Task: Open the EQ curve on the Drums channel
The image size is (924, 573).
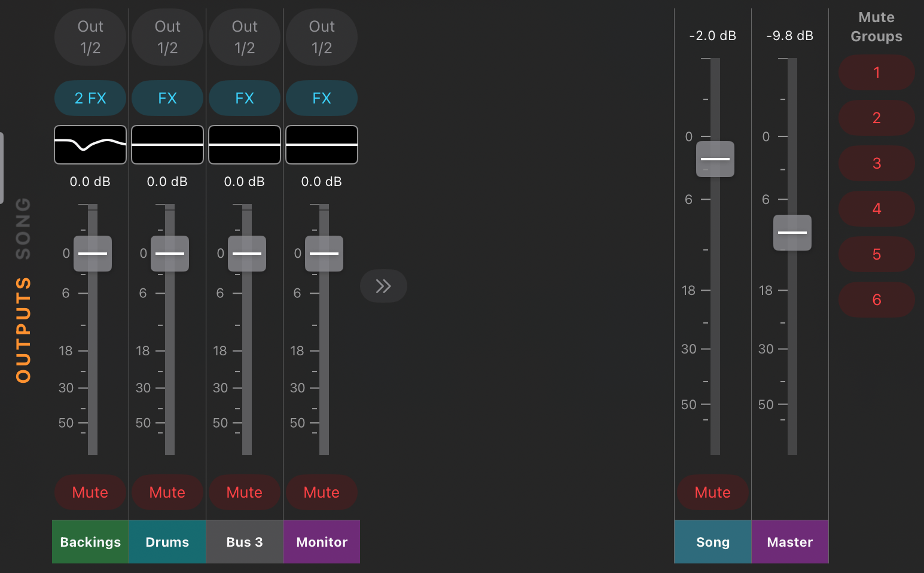Action: click(167, 144)
